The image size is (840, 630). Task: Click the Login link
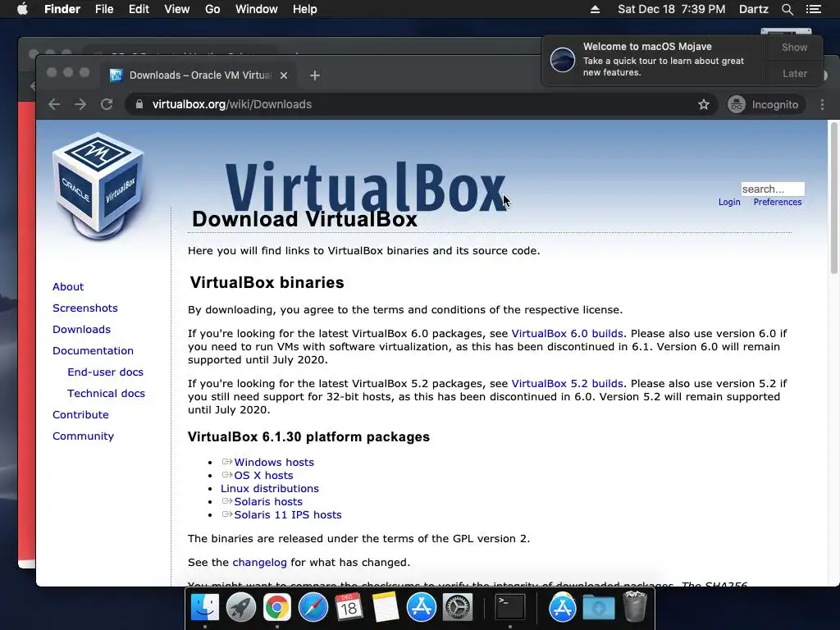pos(729,202)
